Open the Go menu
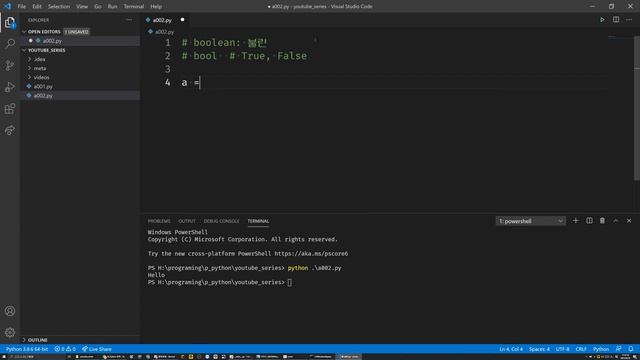The height and width of the screenshot is (360, 640). pyautogui.click(x=98, y=7)
